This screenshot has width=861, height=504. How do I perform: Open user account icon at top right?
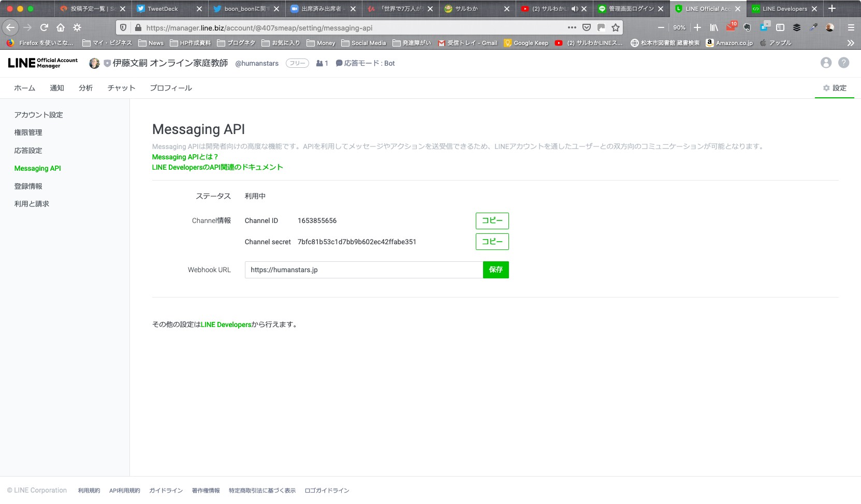(x=826, y=63)
